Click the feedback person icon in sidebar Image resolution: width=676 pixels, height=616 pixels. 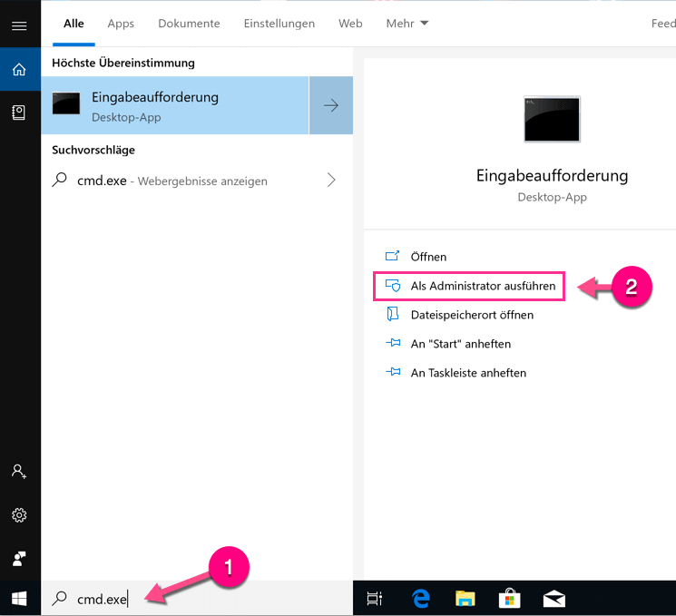pos(19,558)
